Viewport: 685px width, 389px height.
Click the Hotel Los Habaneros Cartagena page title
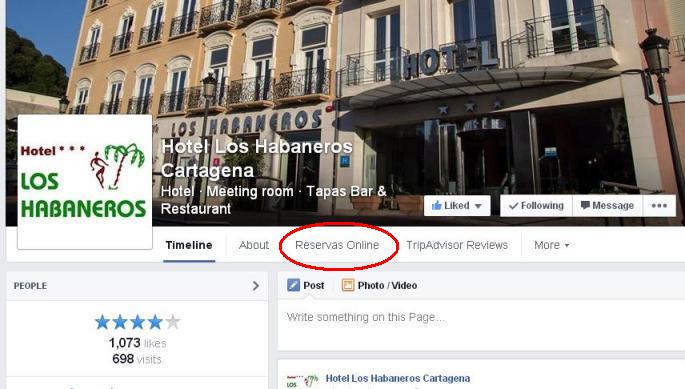tap(256, 158)
